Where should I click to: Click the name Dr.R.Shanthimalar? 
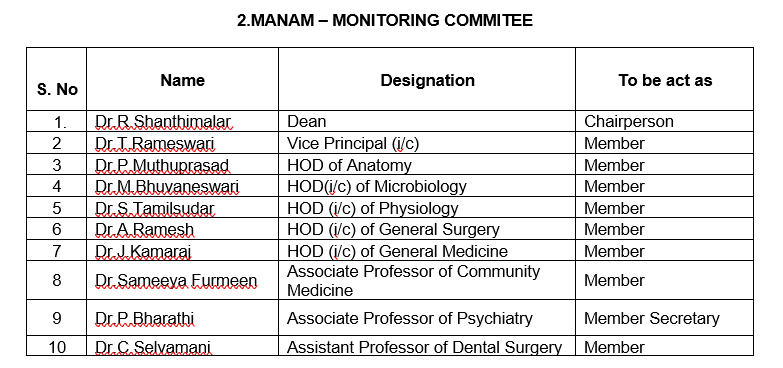(x=163, y=121)
